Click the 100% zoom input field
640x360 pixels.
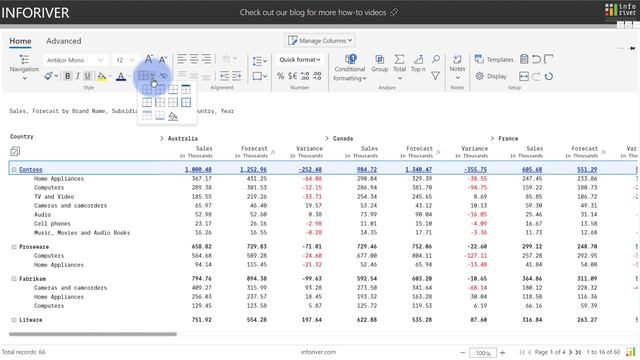tap(482, 353)
